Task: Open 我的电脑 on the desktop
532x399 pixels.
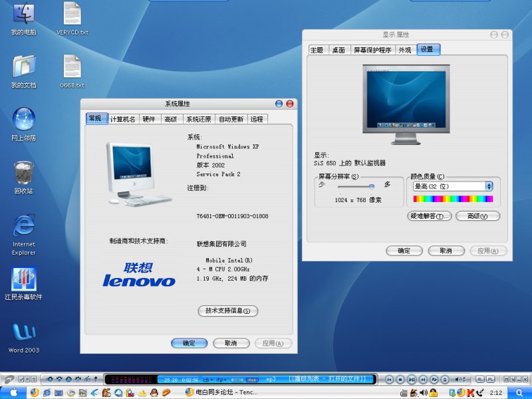Action: tap(24, 13)
